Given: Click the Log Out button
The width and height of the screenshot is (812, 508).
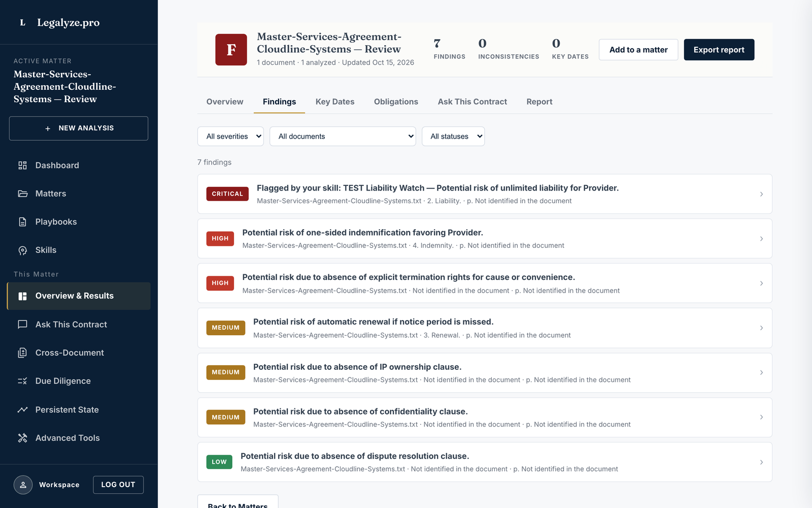Looking at the screenshot, I should pos(118,485).
